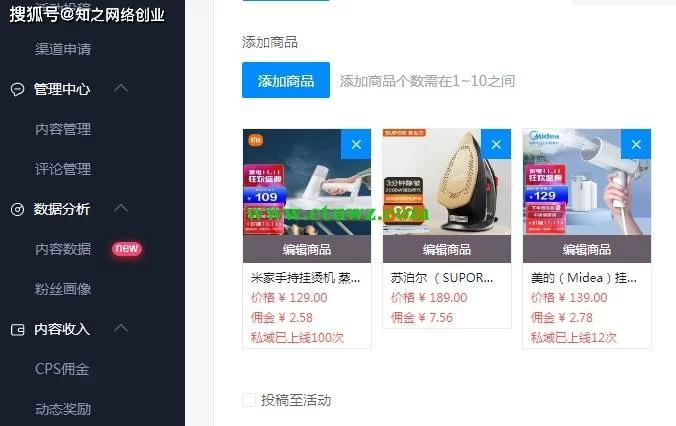
Task: Click the 管理中心 speech bubble icon
Action: coord(17,89)
